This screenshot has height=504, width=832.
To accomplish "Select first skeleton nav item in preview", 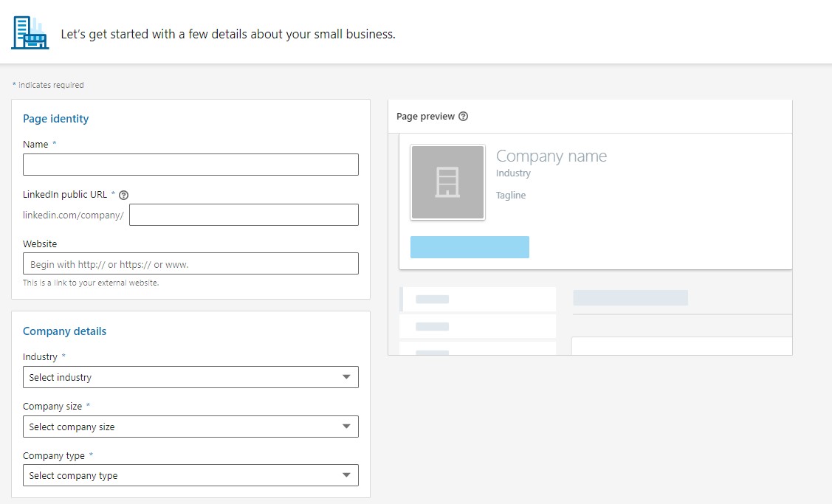I will [477, 299].
